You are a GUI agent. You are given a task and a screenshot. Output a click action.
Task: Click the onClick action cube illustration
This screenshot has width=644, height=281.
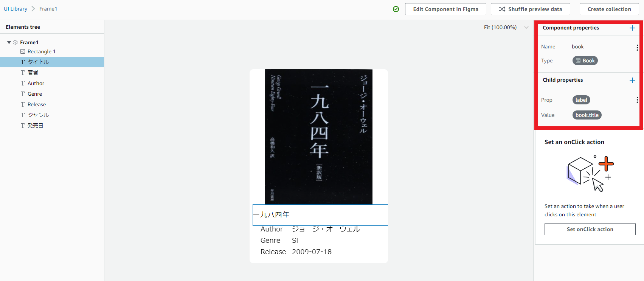(590, 174)
